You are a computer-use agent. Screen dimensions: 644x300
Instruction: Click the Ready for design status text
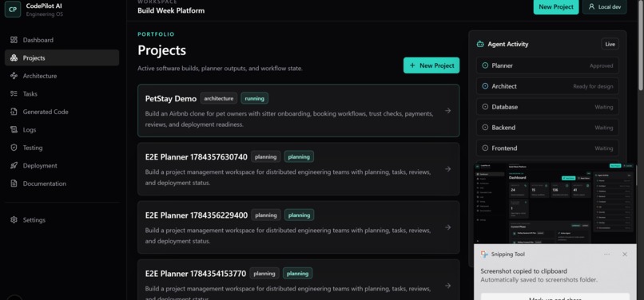click(x=593, y=86)
